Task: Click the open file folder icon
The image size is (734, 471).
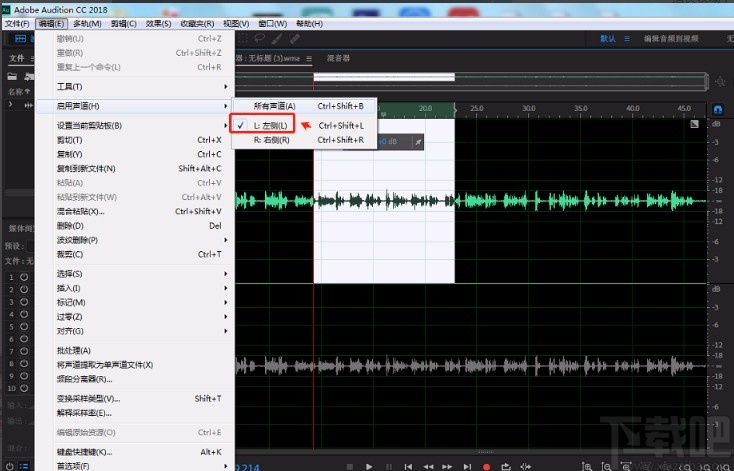Action: point(12,76)
